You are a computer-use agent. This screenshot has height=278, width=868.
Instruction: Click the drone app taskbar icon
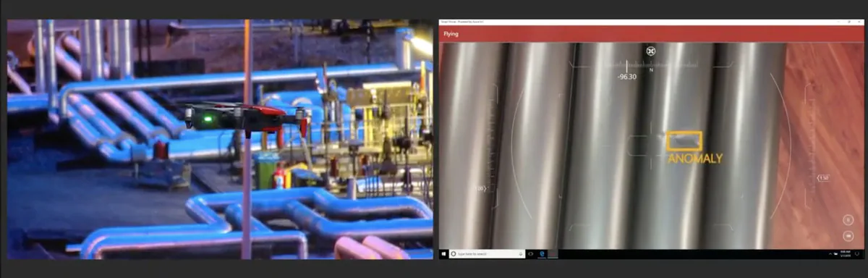pyautogui.click(x=553, y=254)
